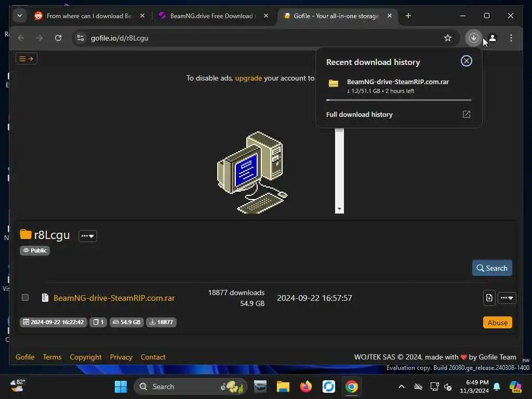Click the BeamNG-drive-SteamRIP.com.rar download entry

pyautogui.click(x=398, y=86)
